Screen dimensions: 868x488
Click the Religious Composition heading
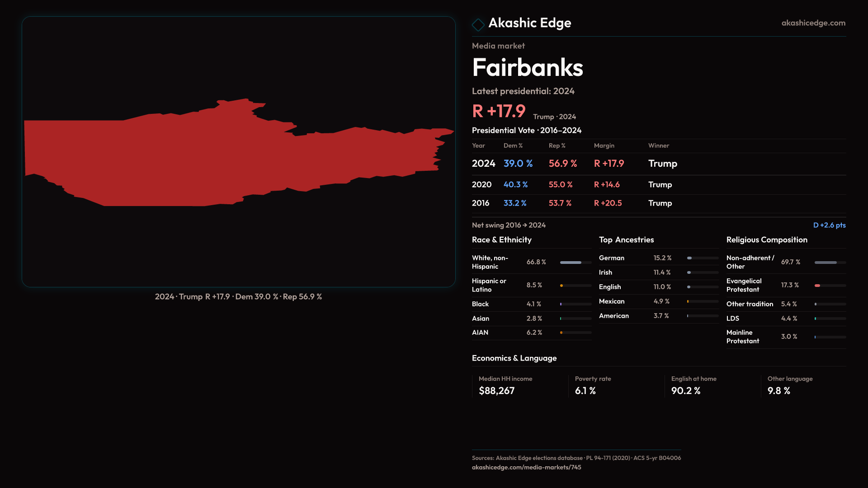pos(766,240)
